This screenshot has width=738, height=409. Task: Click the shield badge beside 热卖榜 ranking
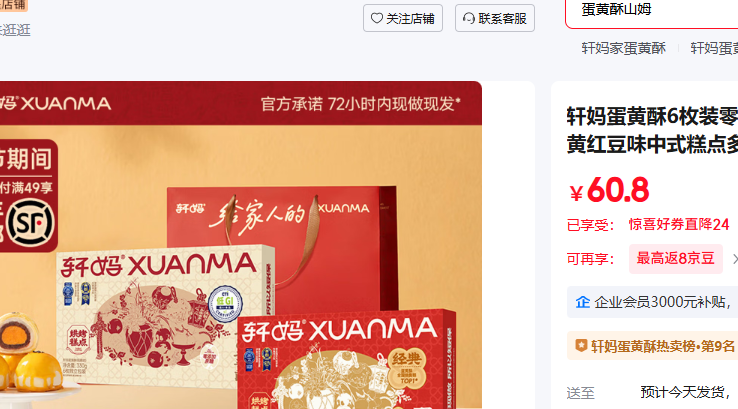click(x=581, y=346)
